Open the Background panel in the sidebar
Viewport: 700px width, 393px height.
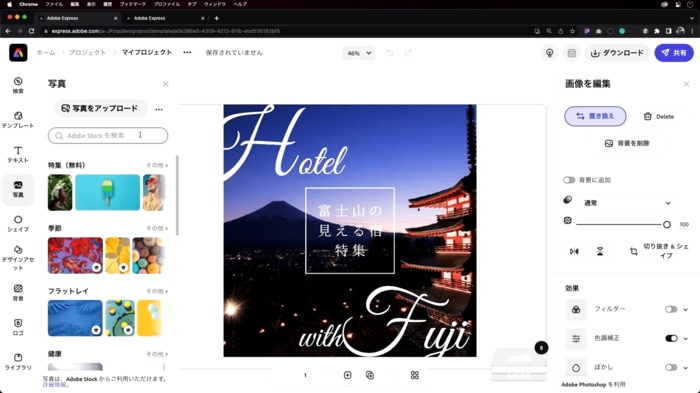point(18,293)
